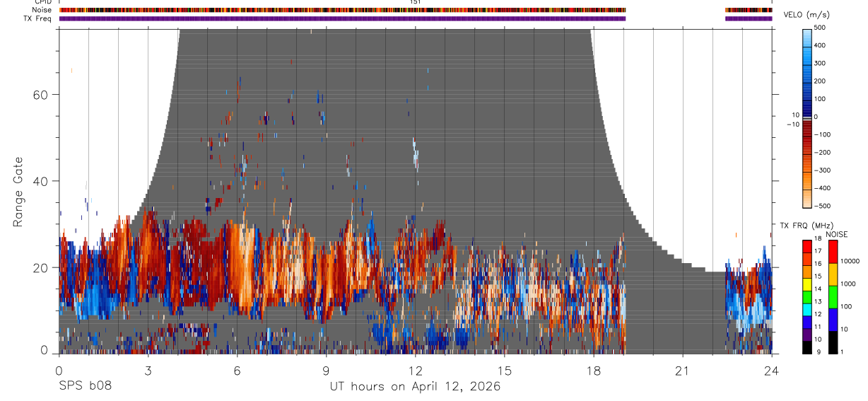Click the 200 label on velocity scale
868x401 pixels.
point(820,81)
